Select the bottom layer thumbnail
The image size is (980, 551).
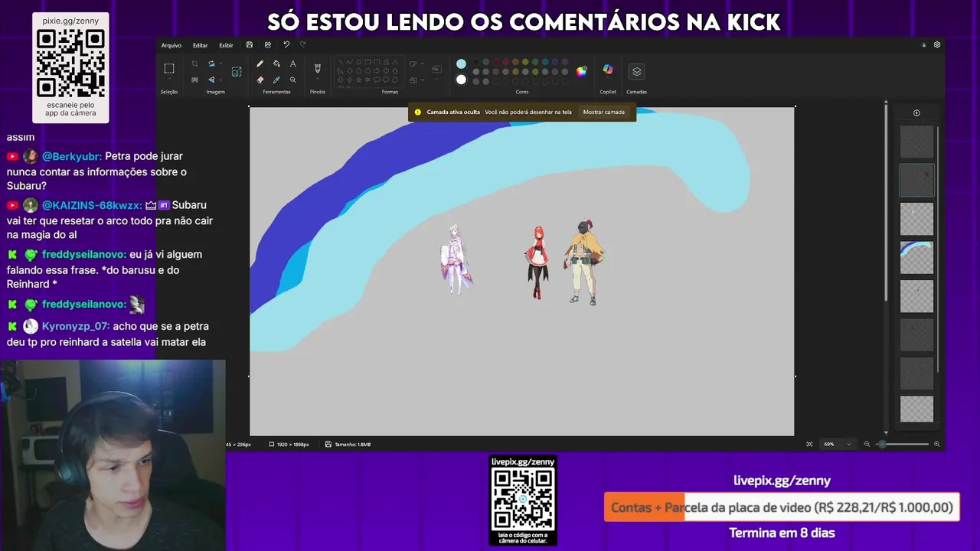[916, 409]
